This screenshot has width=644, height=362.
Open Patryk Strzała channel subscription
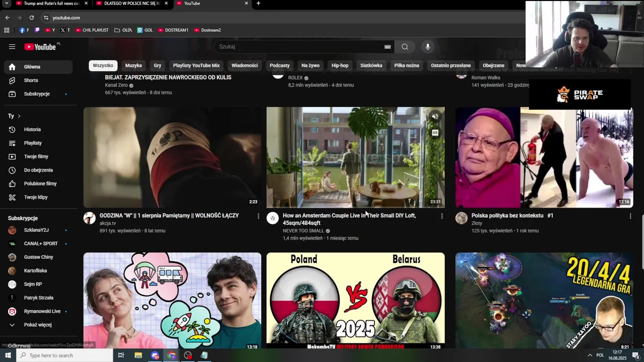tap(38, 298)
